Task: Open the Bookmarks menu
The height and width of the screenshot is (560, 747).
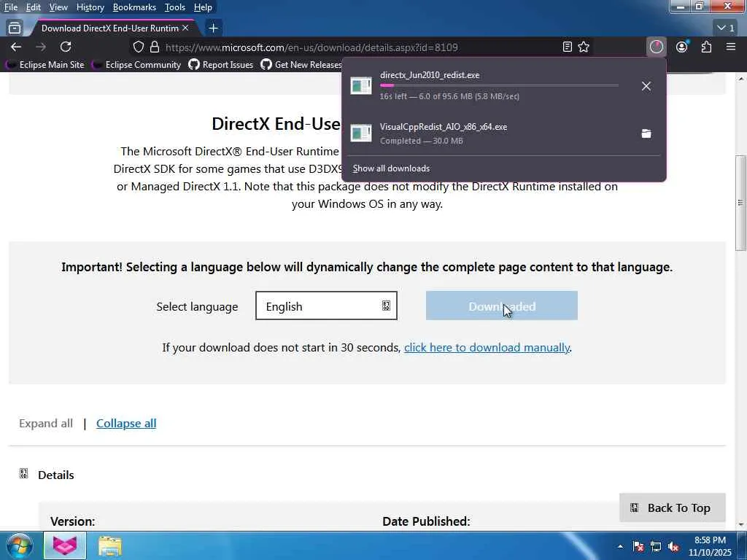Action: point(134,7)
